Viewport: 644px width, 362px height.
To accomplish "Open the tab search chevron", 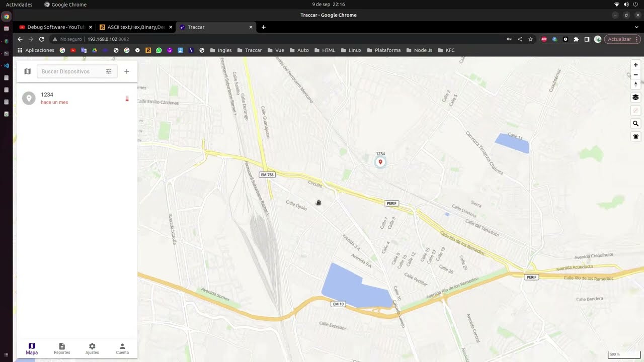I will tap(636, 27).
